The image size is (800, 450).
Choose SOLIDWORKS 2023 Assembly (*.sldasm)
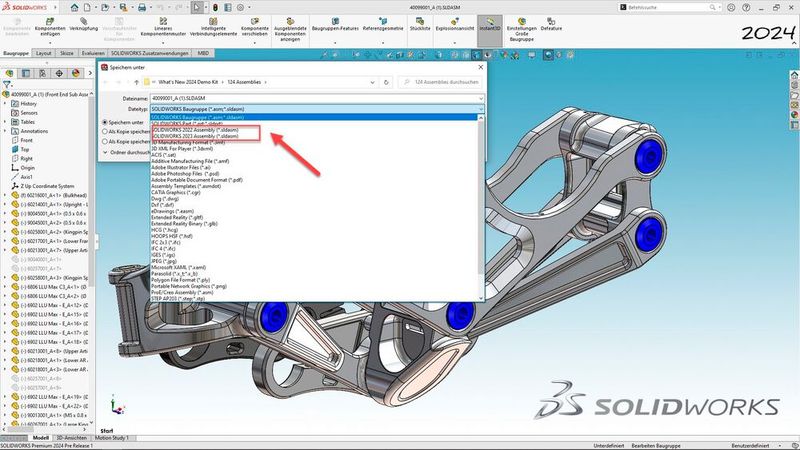click(x=195, y=136)
